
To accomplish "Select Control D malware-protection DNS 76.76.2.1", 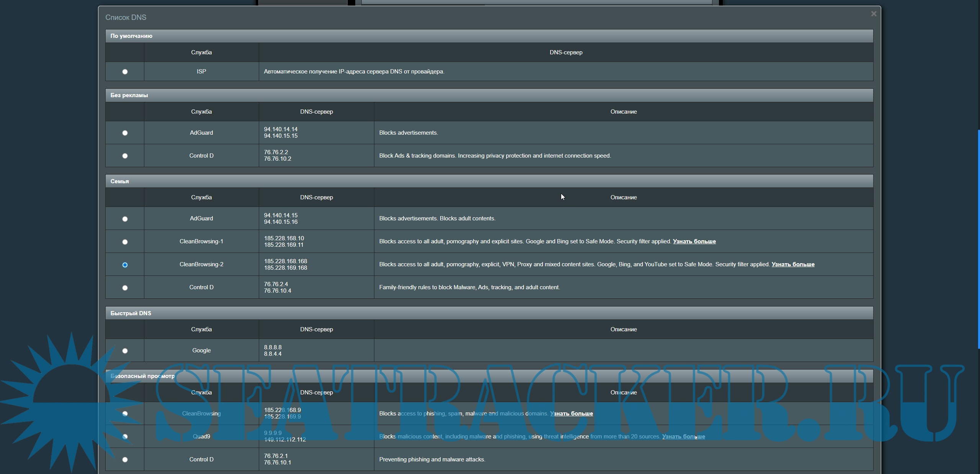I will (125, 459).
